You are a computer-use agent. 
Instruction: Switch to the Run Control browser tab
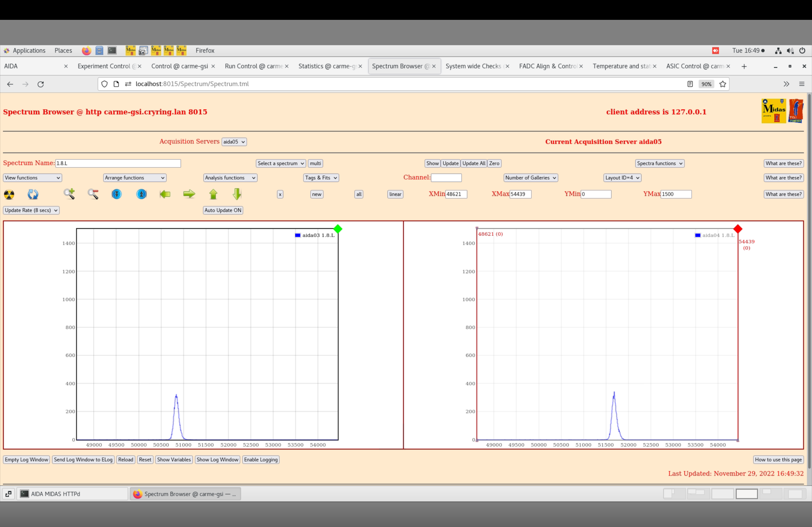pos(253,66)
